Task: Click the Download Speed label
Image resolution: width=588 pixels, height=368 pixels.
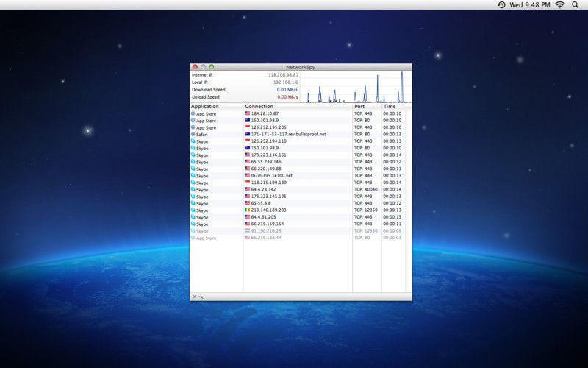Action: (x=209, y=90)
